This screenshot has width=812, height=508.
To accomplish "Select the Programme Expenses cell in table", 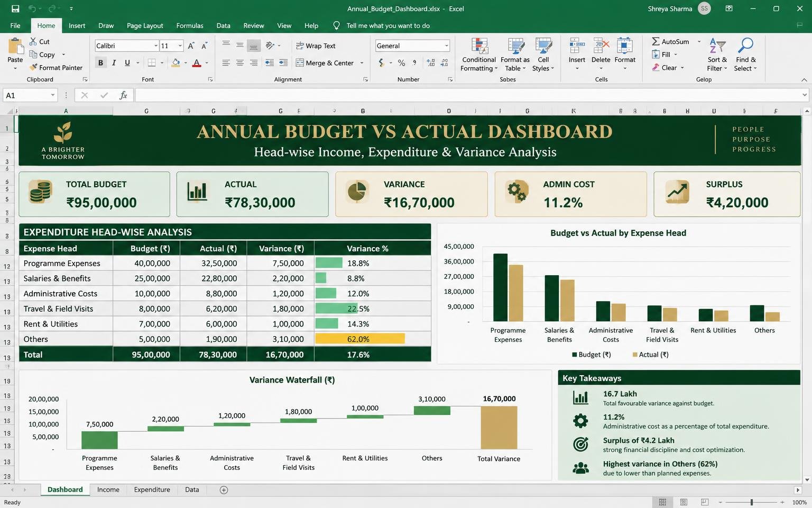I will click(66, 264).
